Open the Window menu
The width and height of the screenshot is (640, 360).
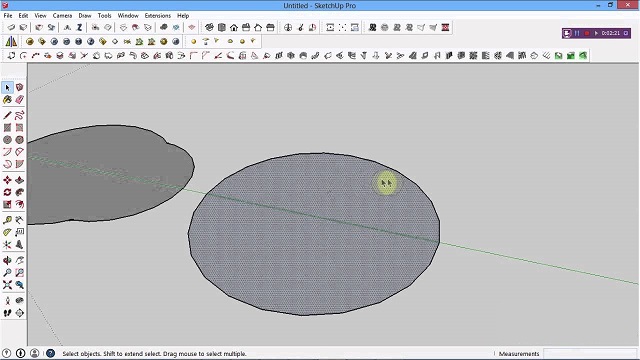[128, 16]
